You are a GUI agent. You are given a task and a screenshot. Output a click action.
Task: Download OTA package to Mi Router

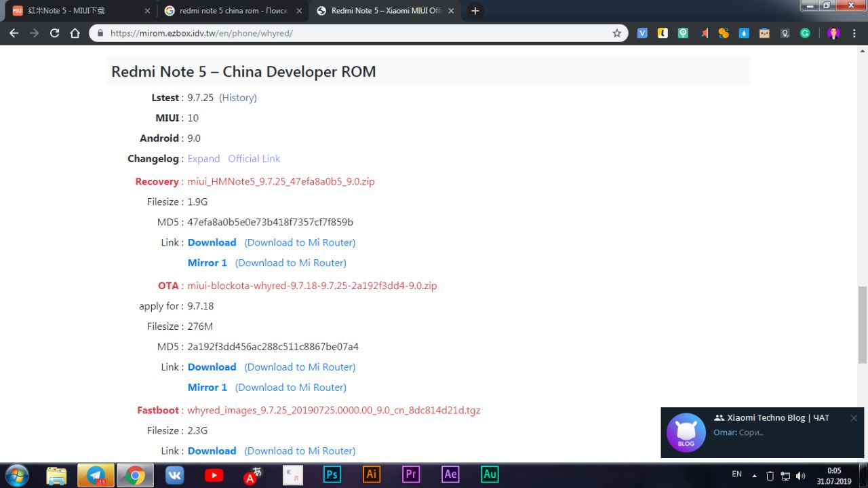coord(300,367)
